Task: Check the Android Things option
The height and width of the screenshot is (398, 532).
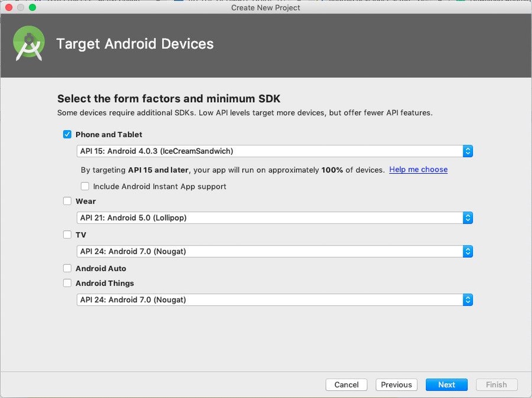Action: pos(67,283)
